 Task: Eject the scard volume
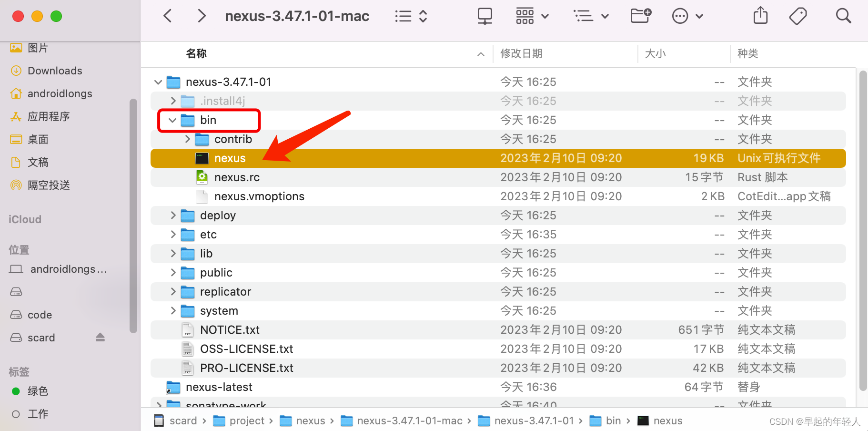[100, 338]
